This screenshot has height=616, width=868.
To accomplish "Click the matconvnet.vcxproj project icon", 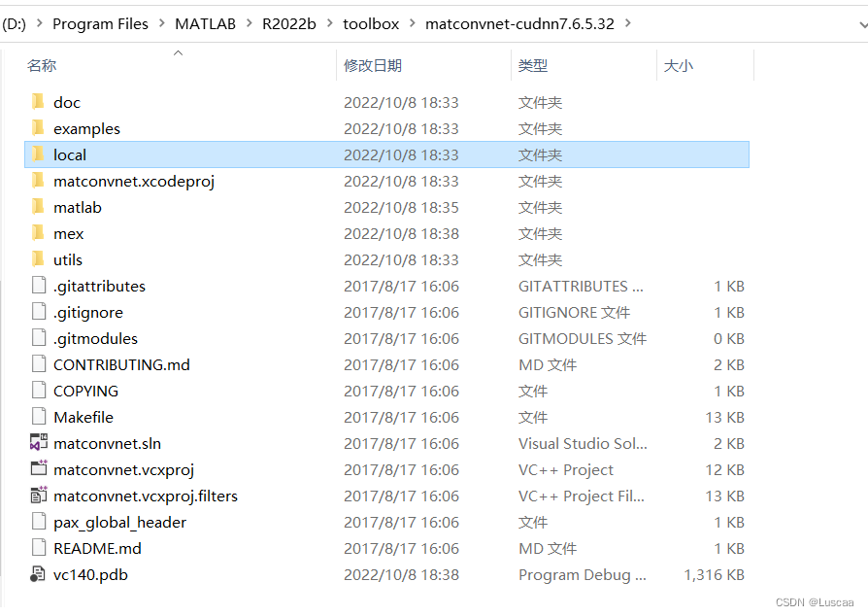I will pyautogui.click(x=39, y=468).
